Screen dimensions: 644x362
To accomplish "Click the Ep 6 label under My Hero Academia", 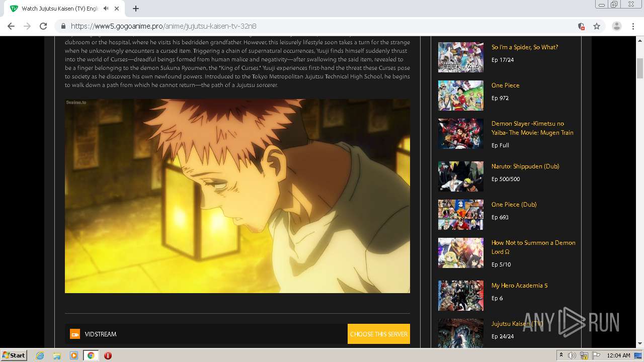I will point(497,298).
